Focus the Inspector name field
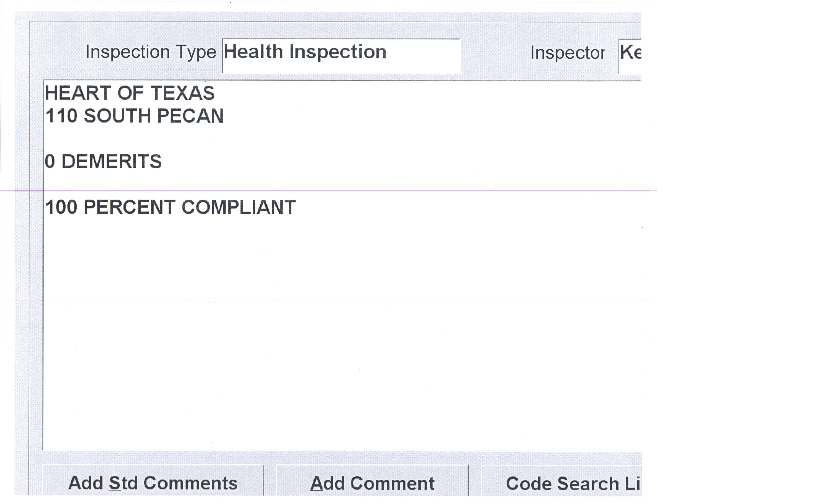The image size is (830, 504). click(630, 56)
